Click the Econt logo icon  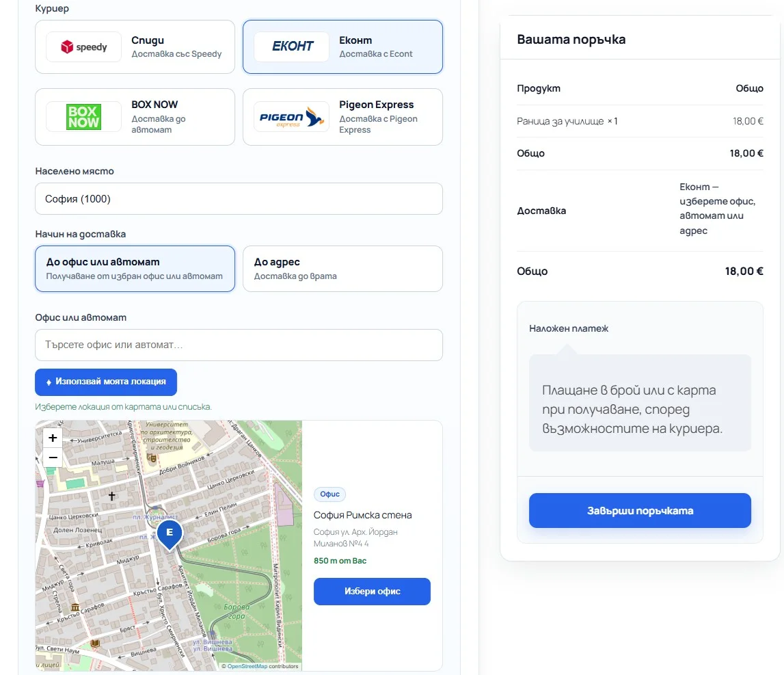point(291,47)
